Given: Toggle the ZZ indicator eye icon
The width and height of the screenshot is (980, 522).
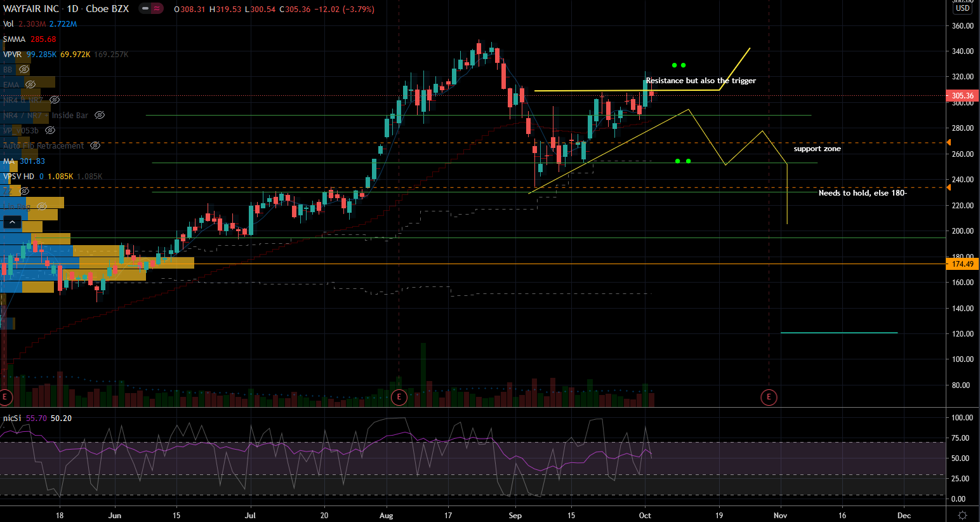Looking at the screenshot, I should [24, 191].
